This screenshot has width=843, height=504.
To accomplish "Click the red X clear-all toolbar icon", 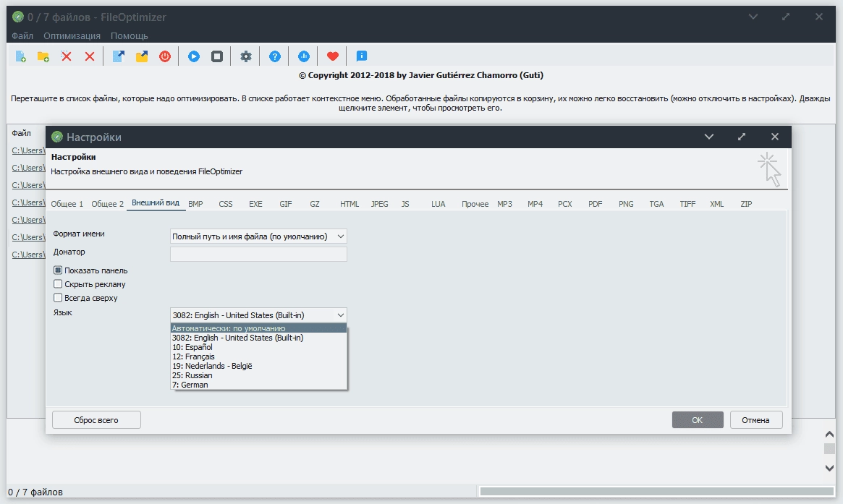I will [x=90, y=56].
